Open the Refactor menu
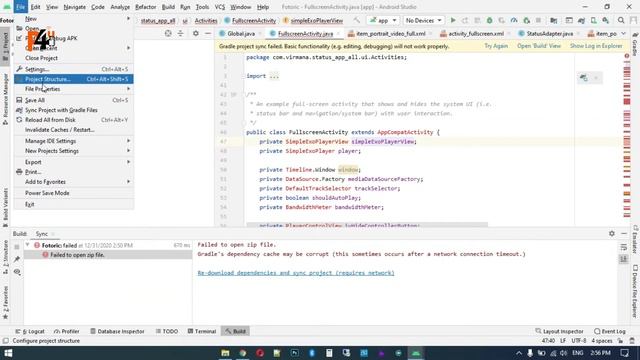640x360 pixels. [146, 7]
